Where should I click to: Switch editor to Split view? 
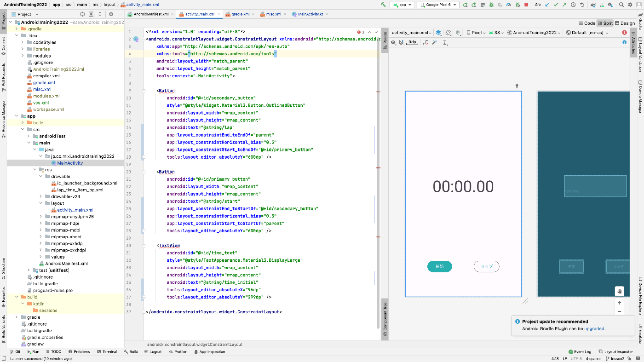(x=605, y=23)
